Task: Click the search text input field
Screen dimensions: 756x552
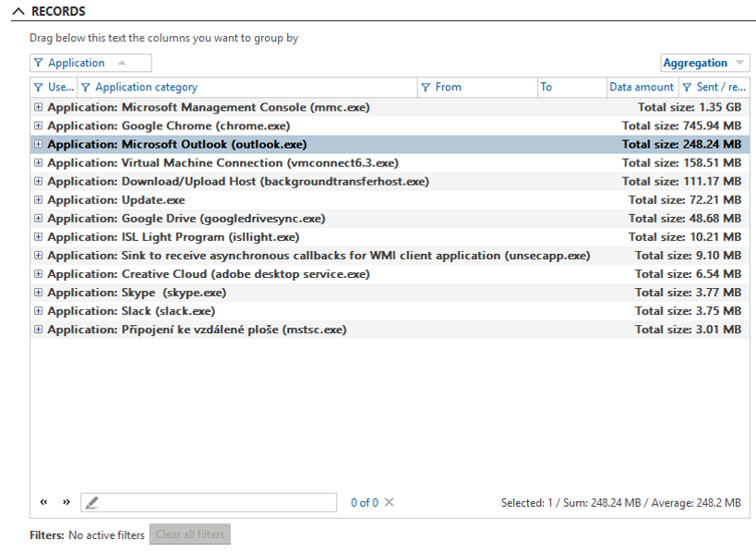Action: [x=217, y=502]
